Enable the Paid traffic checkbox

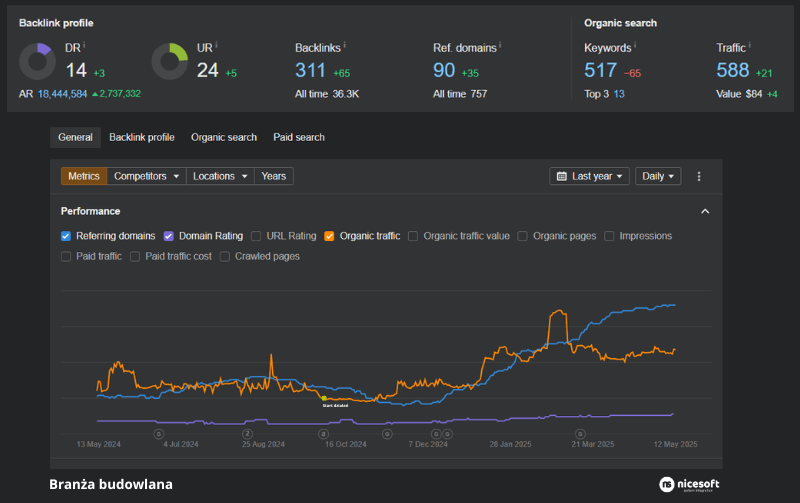click(x=66, y=257)
